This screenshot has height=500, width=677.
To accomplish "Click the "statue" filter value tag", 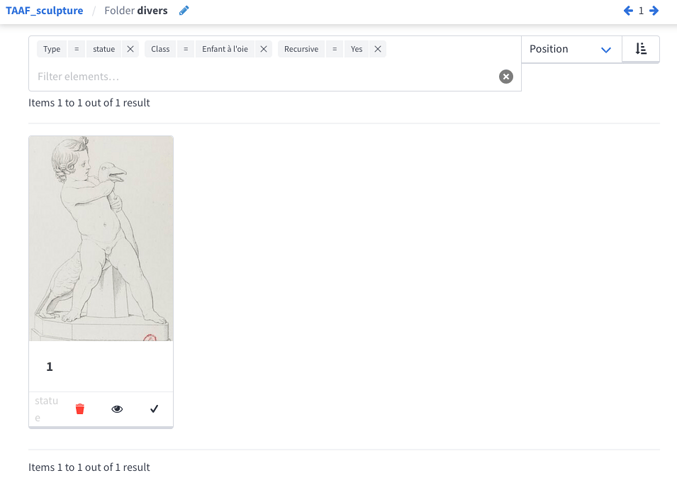I will pyautogui.click(x=104, y=49).
